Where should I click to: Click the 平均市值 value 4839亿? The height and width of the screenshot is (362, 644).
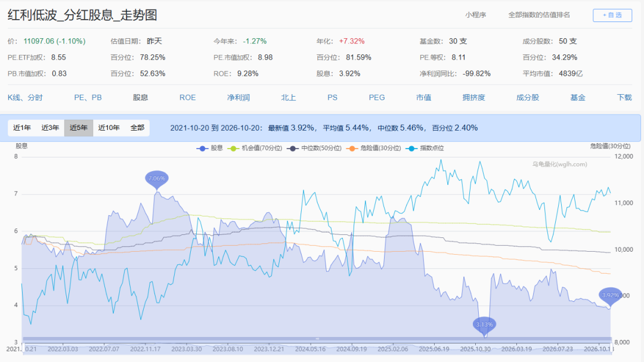571,74
